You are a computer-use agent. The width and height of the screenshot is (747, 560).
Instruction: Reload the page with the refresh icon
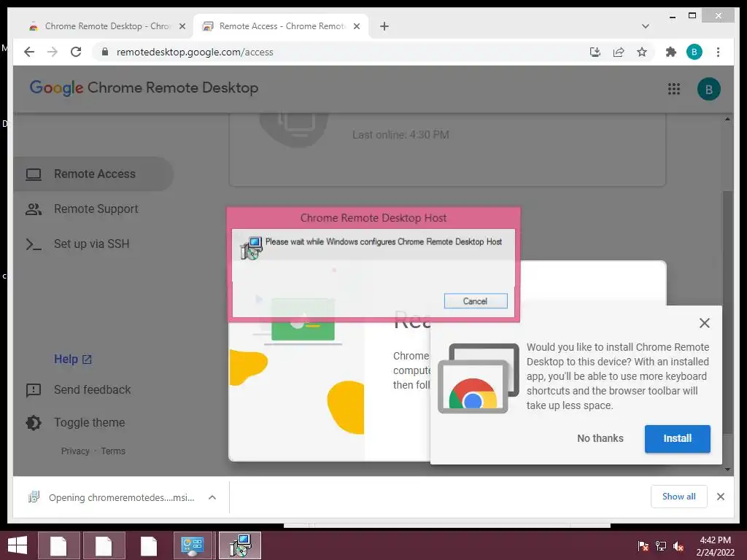pyautogui.click(x=76, y=52)
